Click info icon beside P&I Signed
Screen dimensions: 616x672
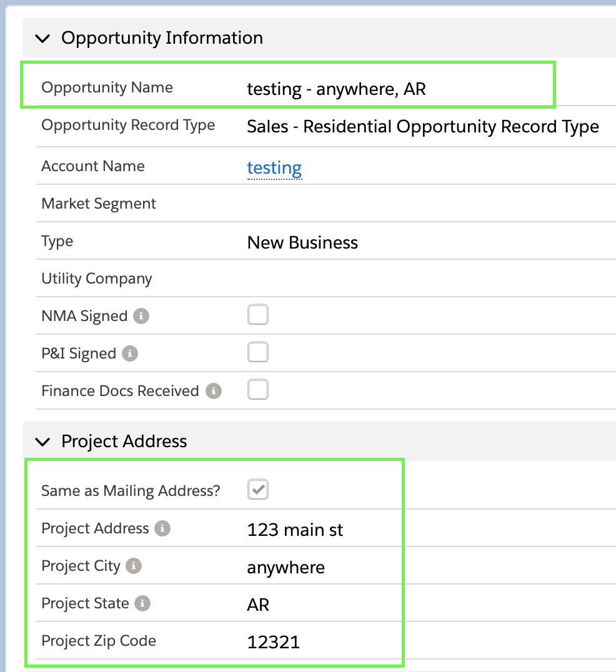pyautogui.click(x=129, y=353)
